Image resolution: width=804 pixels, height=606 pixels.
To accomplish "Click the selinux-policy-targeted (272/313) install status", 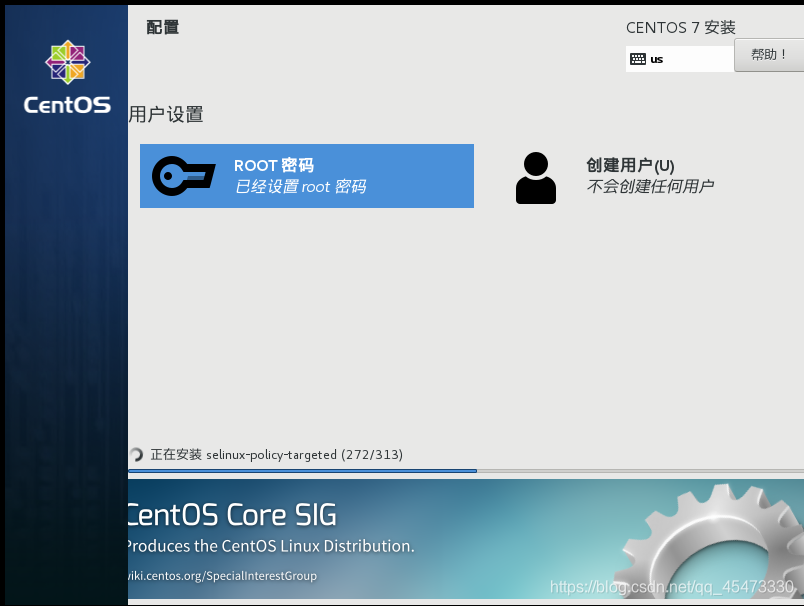I will [276, 455].
